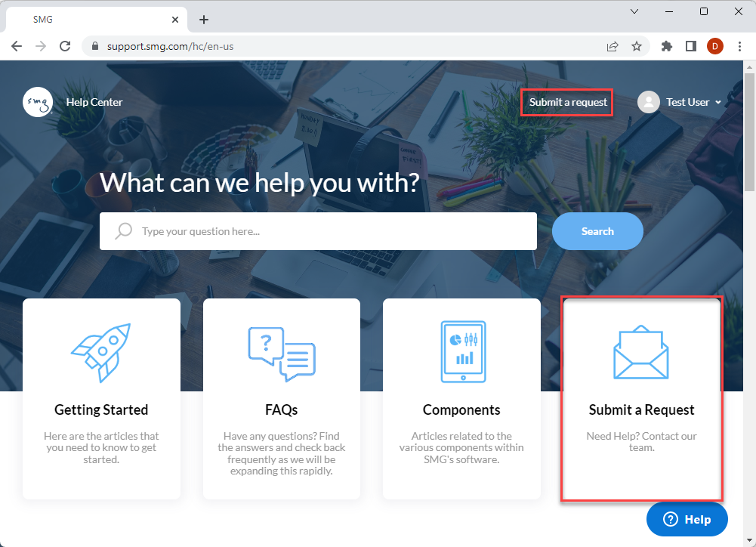
Task: Open the tab search chevron
Action: pyautogui.click(x=634, y=11)
